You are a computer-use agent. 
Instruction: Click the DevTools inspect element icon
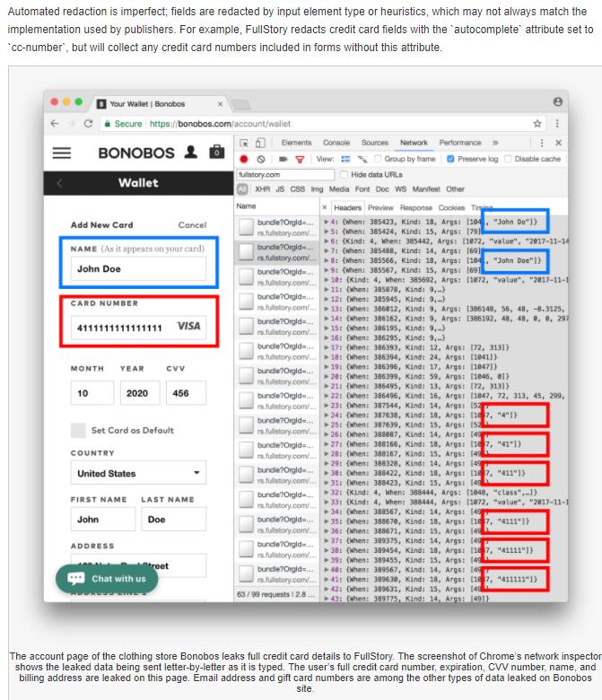tap(244, 143)
